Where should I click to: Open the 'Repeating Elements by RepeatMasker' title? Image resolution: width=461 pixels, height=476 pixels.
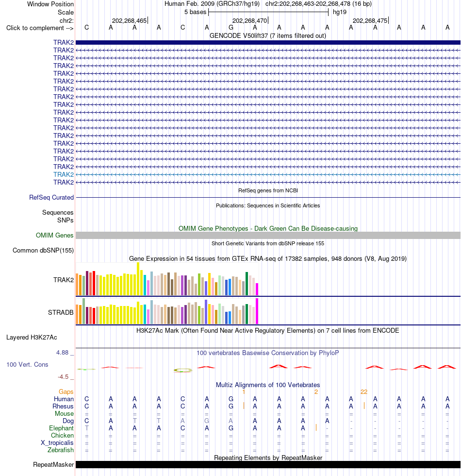click(x=268, y=458)
